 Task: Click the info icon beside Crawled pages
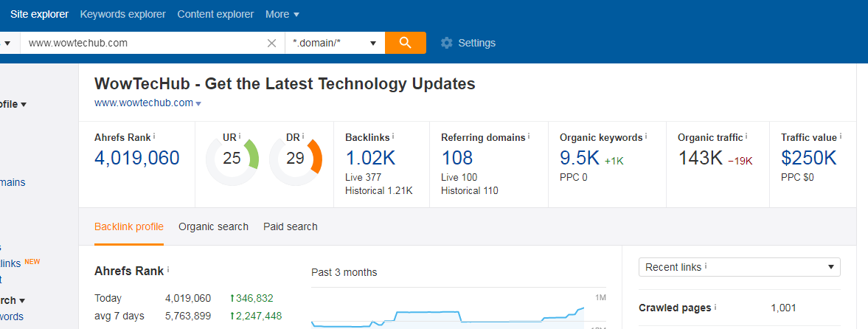(x=715, y=308)
